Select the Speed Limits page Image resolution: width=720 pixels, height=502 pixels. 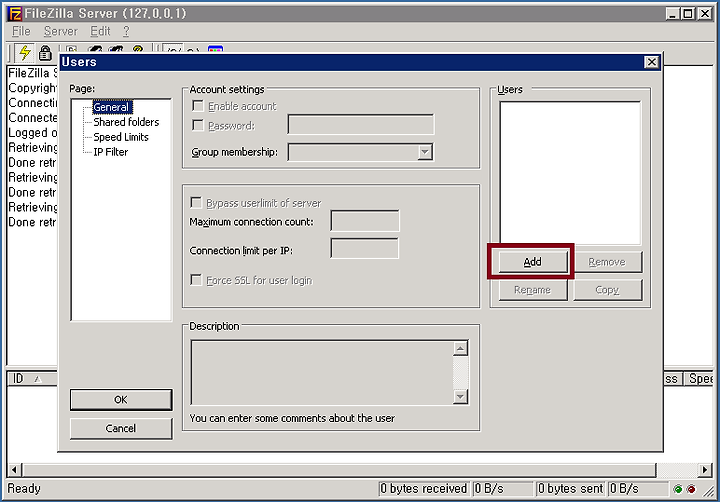(x=121, y=137)
